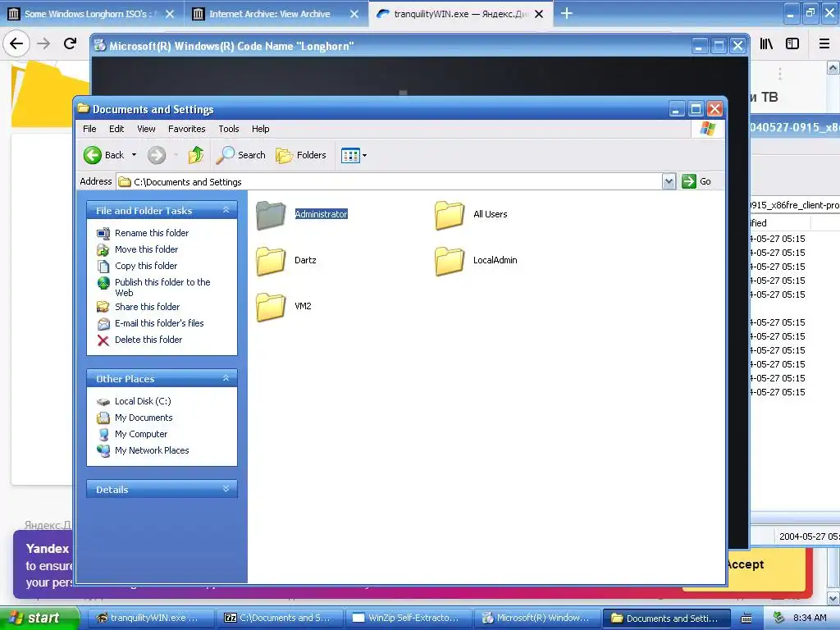Image resolution: width=840 pixels, height=630 pixels.
Task: Click Move this folder
Action: coord(146,249)
